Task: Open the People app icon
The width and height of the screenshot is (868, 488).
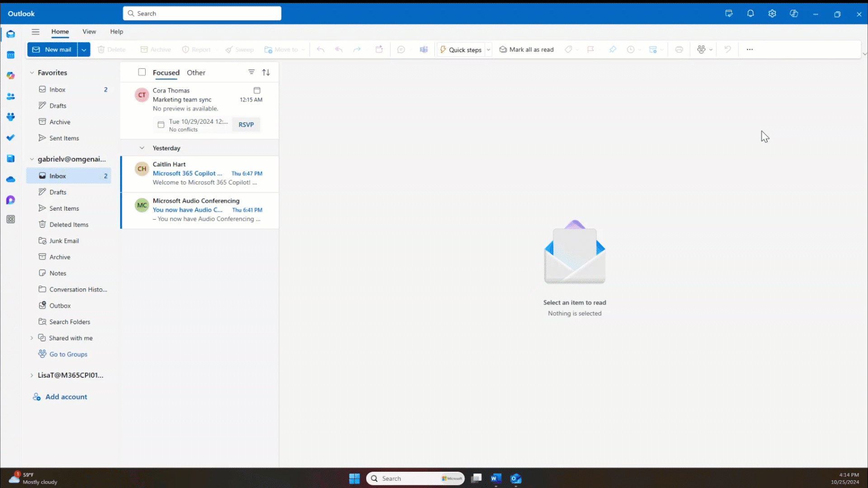Action: pyautogui.click(x=10, y=96)
